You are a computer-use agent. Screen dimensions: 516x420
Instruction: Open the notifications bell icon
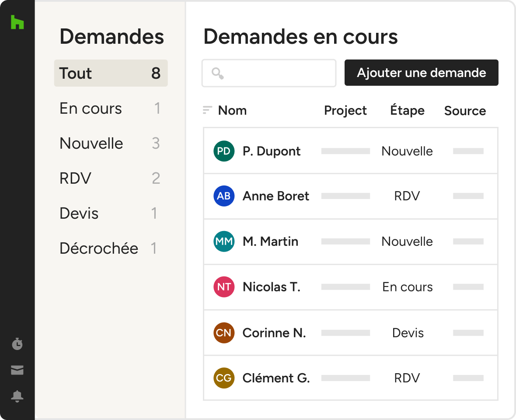pos(17,396)
